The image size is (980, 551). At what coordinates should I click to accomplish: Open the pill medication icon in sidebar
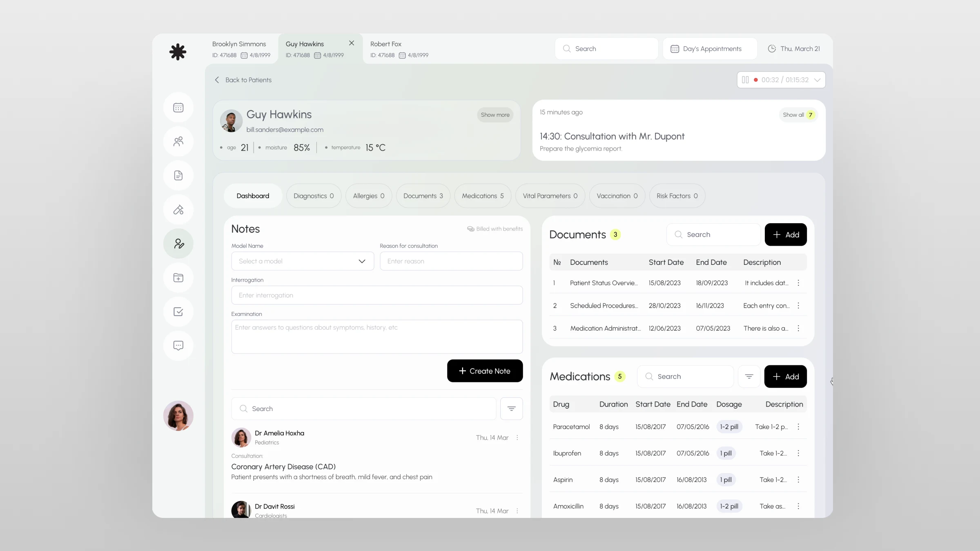click(x=178, y=210)
